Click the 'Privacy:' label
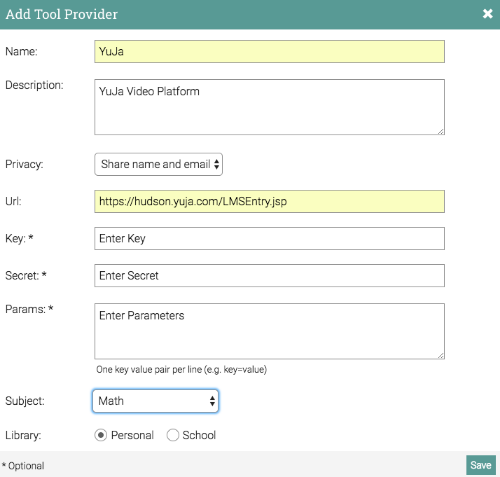 click(24, 164)
